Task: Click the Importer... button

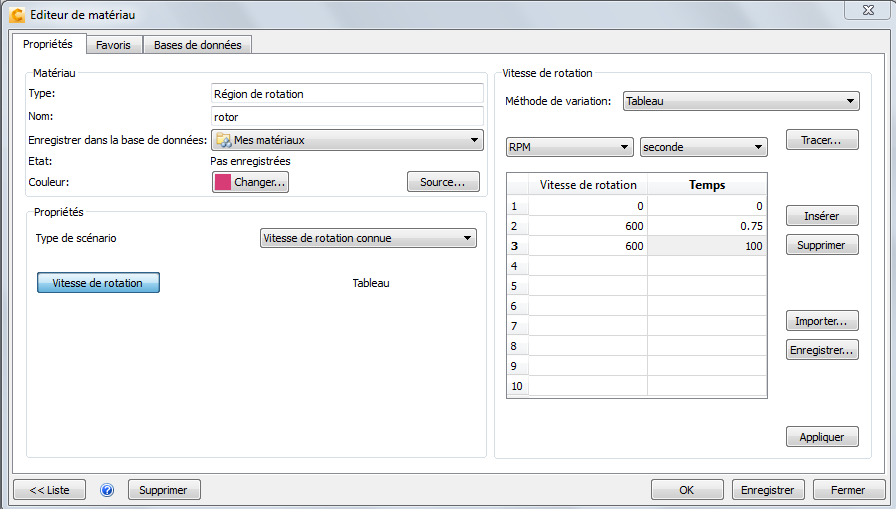Action: point(822,321)
